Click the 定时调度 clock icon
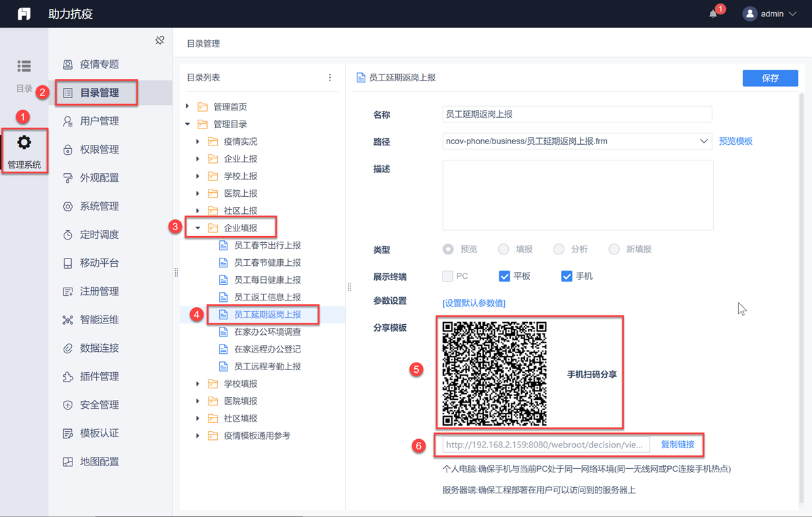Screen dimensions: 812x517 (68, 235)
